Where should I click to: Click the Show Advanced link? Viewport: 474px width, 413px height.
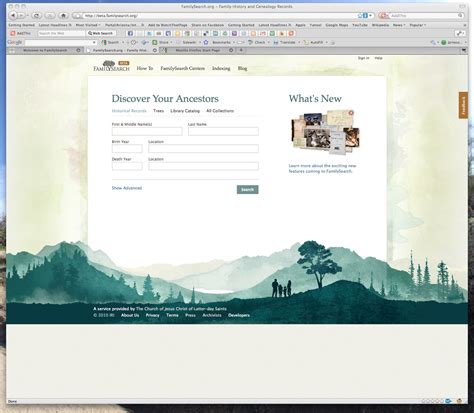tap(127, 188)
